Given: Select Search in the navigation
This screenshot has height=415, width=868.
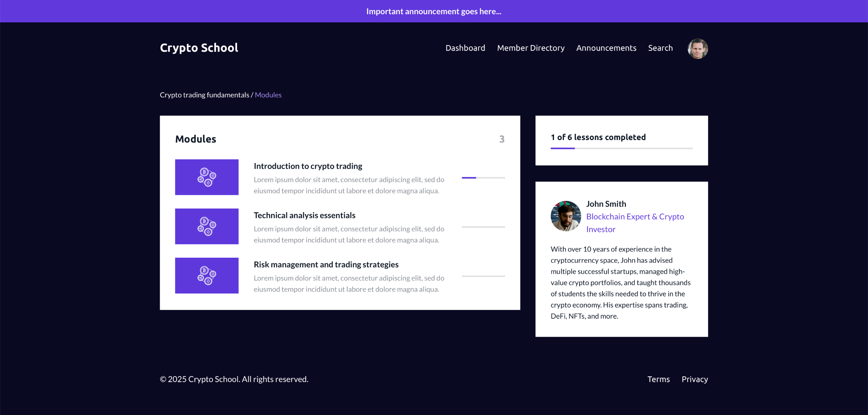Looking at the screenshot, I should pyautogui.click(x=660, y=48).
